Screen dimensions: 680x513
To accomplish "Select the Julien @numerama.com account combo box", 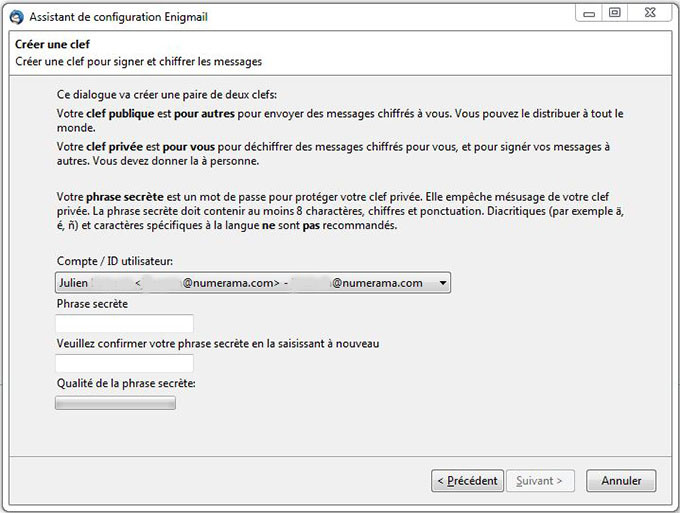I will 253,283.
